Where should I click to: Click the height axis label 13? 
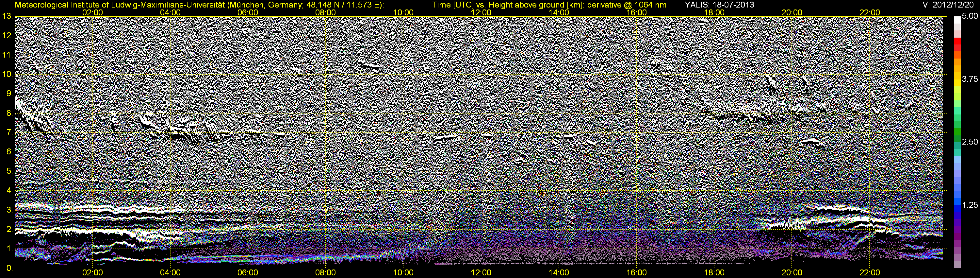(x=7, y=16)
